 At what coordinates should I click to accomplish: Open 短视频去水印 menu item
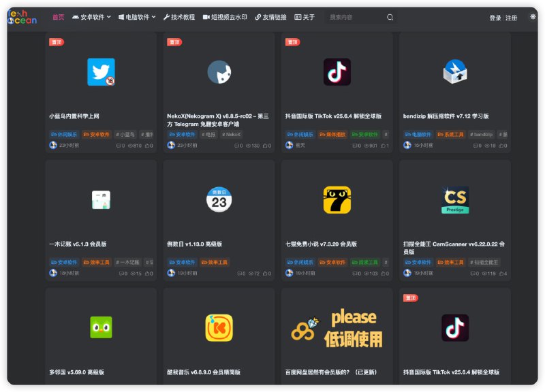[x=225, y=17]
